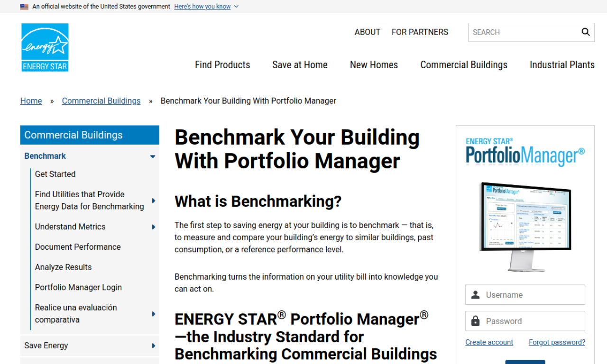Image resolution: width=607 pixels, height=364 pixels.
Task: Expand the Save Energy section
Action: [153, 346]
